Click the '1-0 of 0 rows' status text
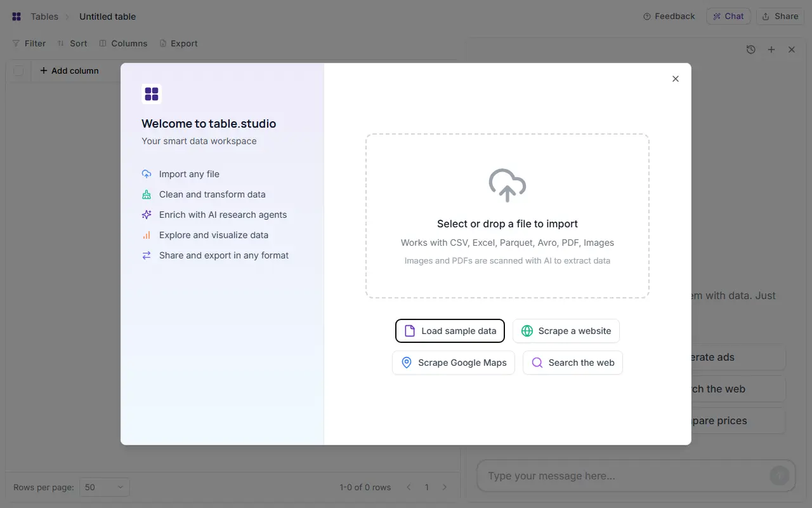The image size is (812, 508). pyautogui.click(x=365, y=487)
